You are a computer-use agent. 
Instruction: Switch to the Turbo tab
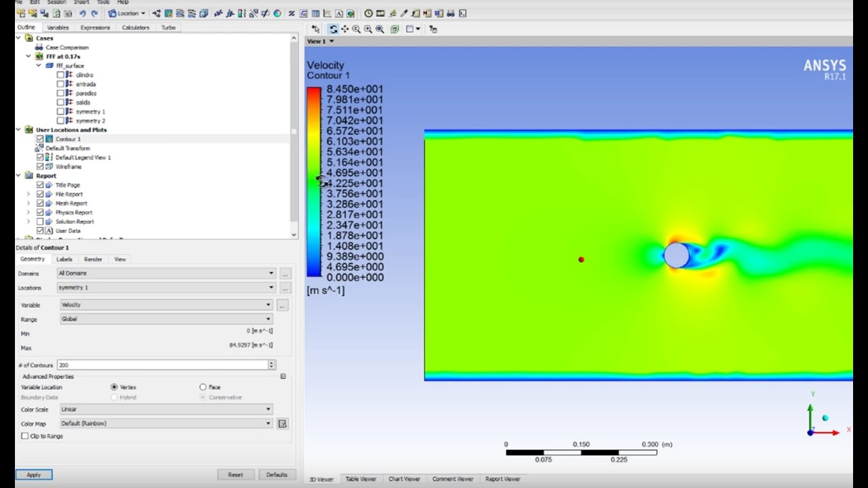[x=168, y=28]
